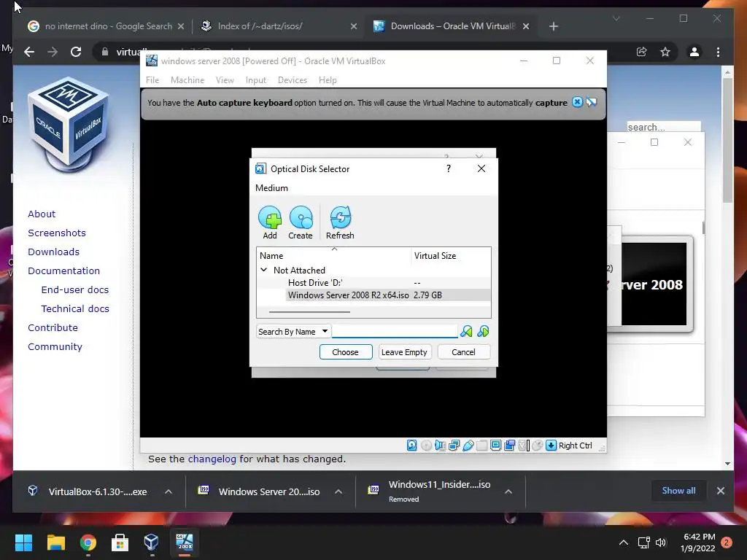Open the Machine menu
Screen dimensions: 747x560
187,80
